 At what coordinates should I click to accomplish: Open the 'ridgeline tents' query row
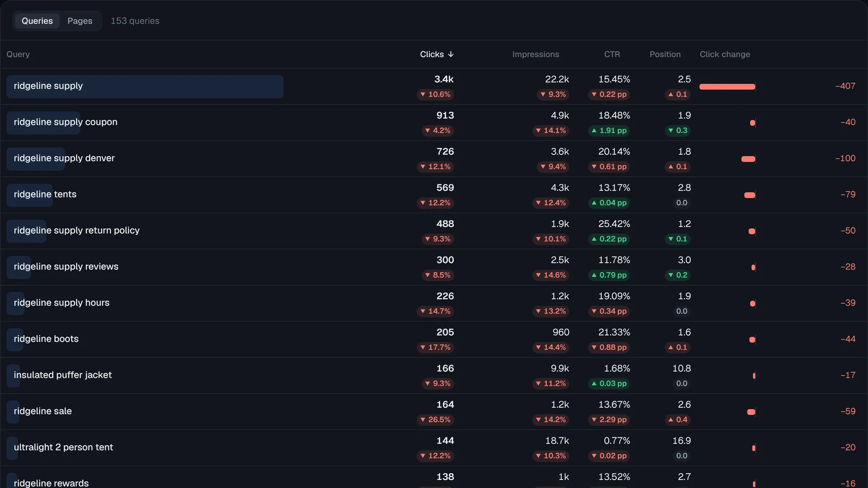click(x=45, y=194)
